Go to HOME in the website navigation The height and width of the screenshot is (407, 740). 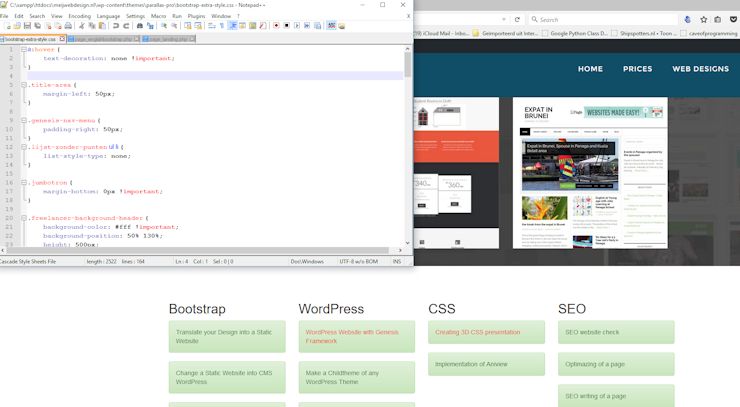click(x=590, y=69)
